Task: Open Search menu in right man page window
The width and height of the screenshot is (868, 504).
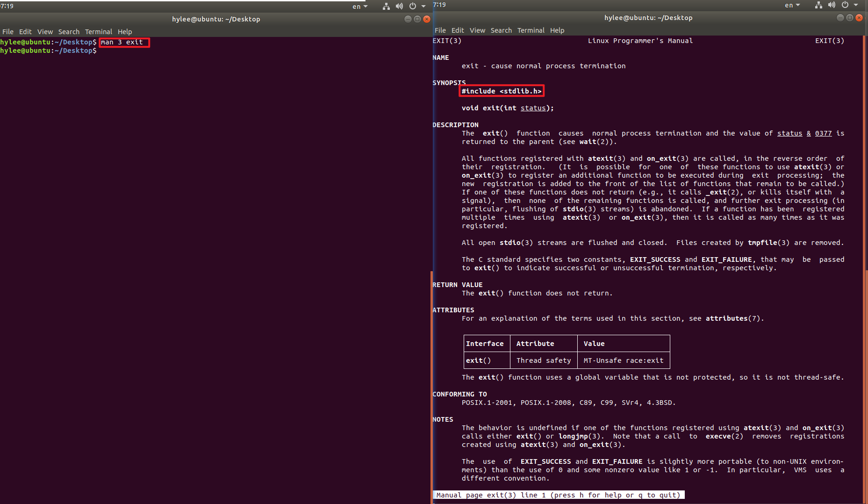Action: pos(501,30)
